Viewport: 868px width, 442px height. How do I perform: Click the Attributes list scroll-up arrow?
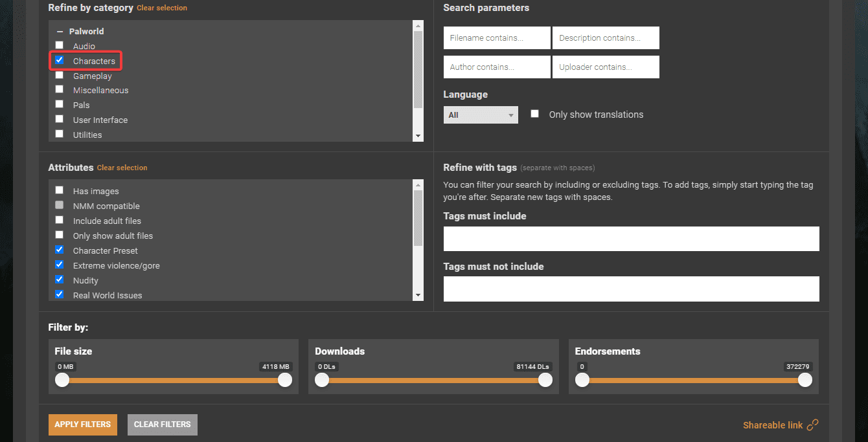pyautogui.click(x=418, y=185)
